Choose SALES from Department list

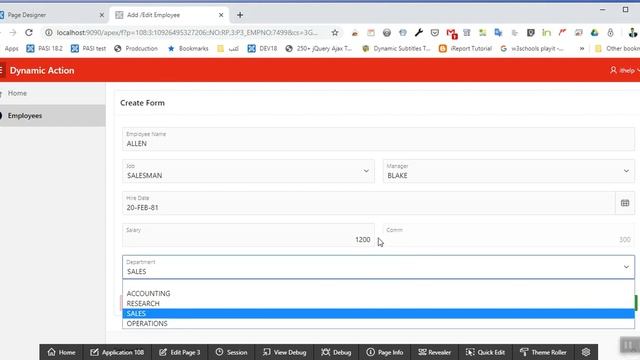[378, 313]
